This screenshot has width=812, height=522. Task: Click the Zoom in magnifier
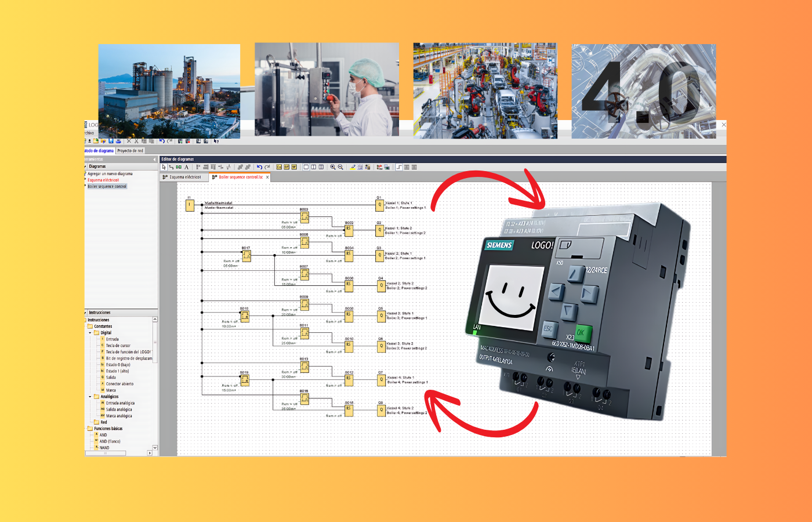pos(333,167)
